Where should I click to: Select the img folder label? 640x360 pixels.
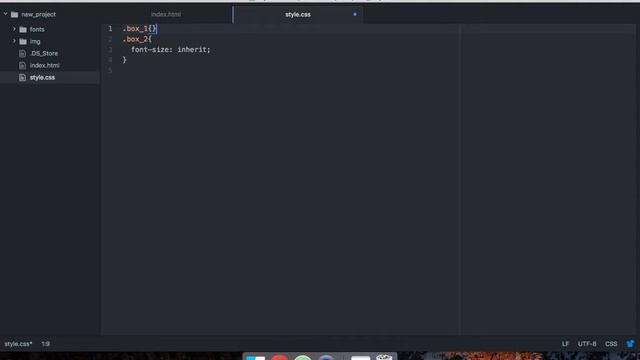tap(35, 41)
